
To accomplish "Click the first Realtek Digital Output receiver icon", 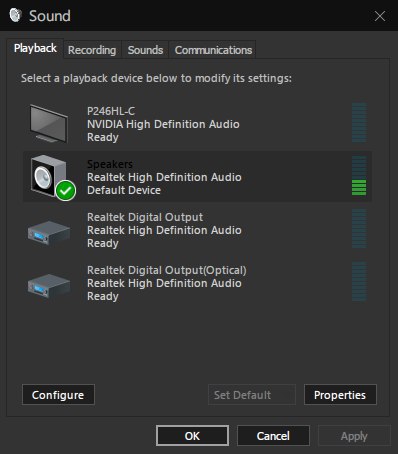I will (x=49, y=232).
